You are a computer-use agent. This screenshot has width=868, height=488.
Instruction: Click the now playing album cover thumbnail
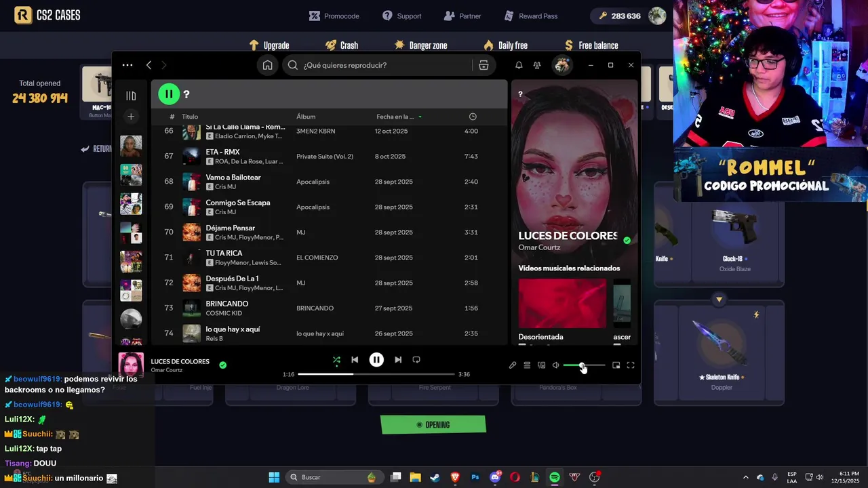131,365
